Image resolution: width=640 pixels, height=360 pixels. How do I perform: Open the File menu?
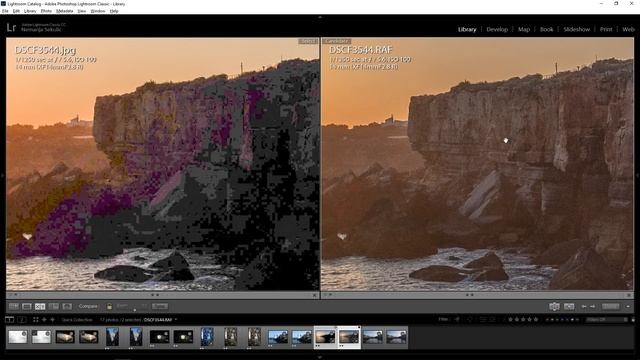click(5, 11)
